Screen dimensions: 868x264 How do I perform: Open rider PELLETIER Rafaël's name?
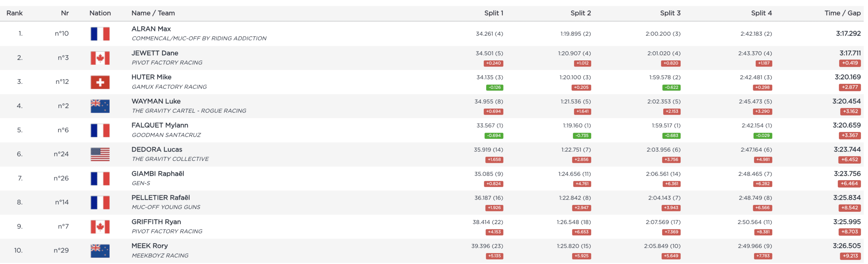pyautogui.click(x=161, y=197)
